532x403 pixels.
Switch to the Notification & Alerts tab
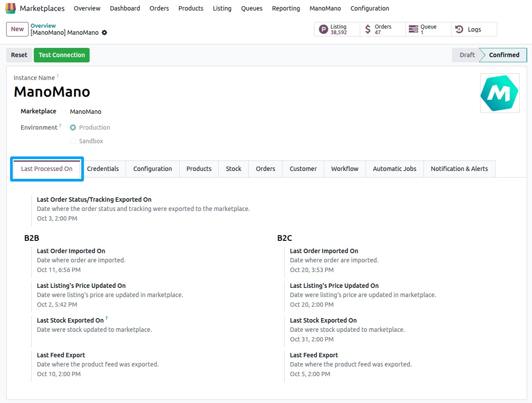click(459, 169)
